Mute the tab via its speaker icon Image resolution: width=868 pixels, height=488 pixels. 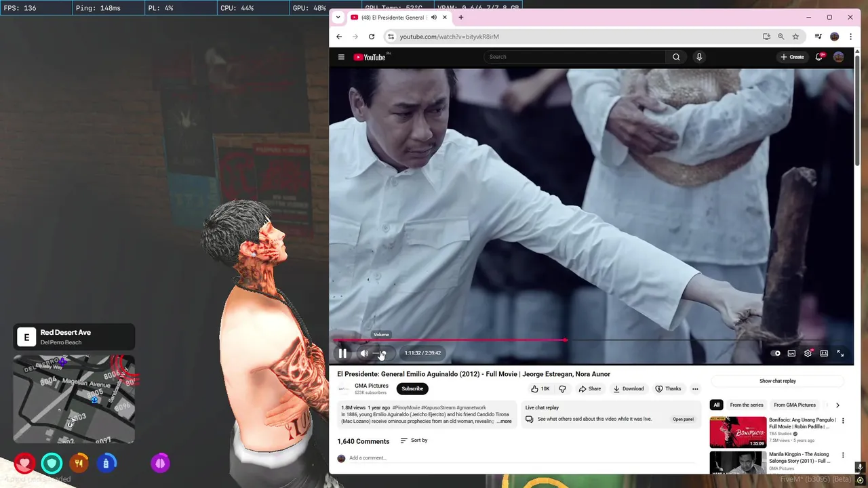pos(434,17)
